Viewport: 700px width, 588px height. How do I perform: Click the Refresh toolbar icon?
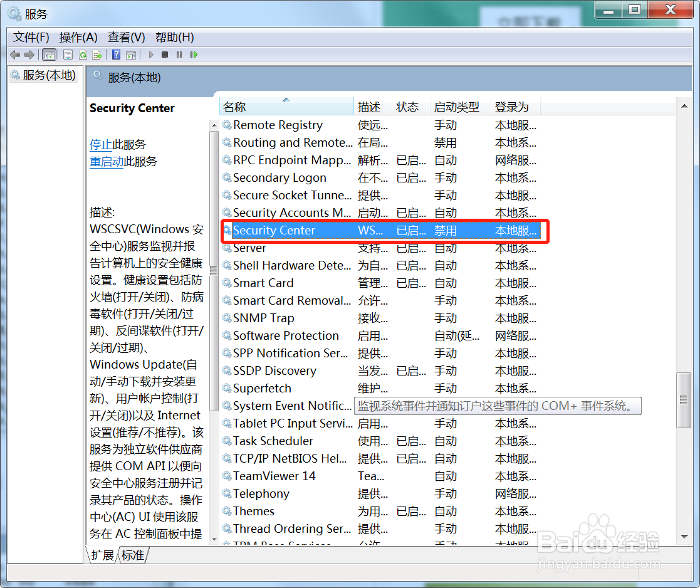(83, 55)
